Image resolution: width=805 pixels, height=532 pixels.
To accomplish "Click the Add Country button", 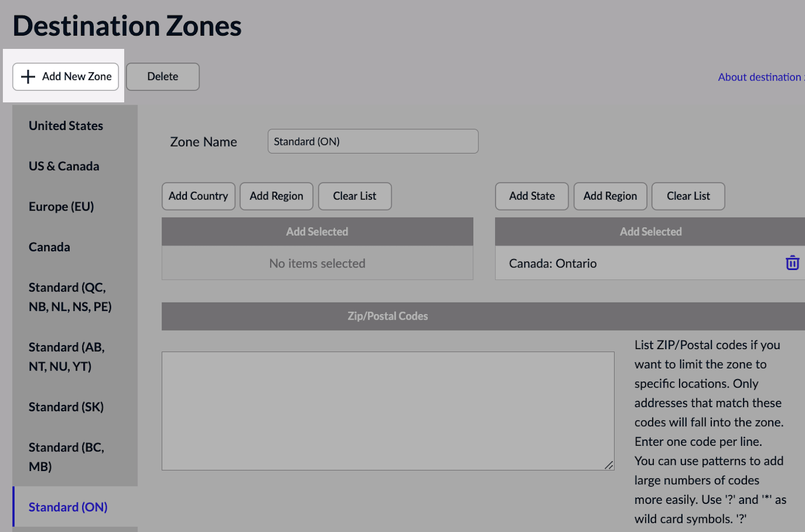I will (x=198, y=196).
